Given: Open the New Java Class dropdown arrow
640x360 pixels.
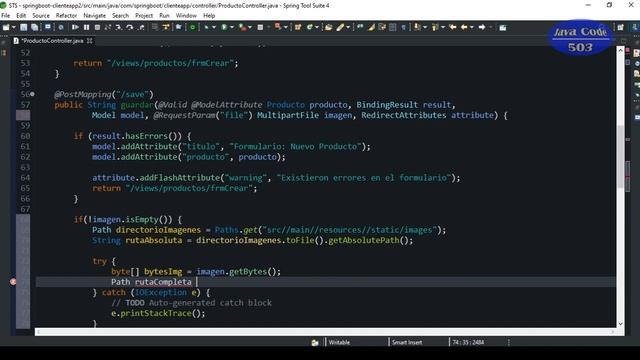Looking at the screenshot, I should (317, 27).
